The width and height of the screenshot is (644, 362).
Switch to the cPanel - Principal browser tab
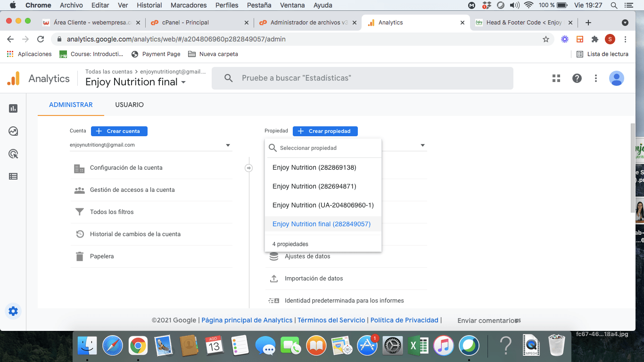199,23
